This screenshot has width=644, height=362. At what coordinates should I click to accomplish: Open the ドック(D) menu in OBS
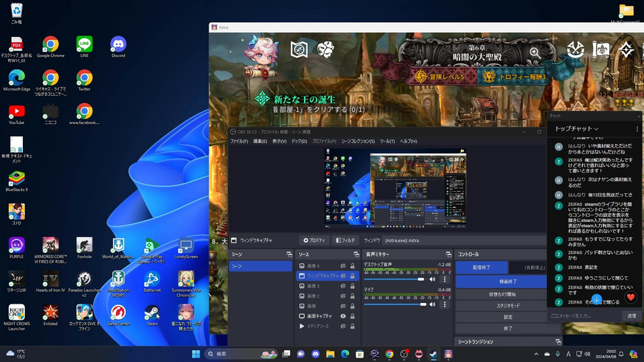pos(299,141)
